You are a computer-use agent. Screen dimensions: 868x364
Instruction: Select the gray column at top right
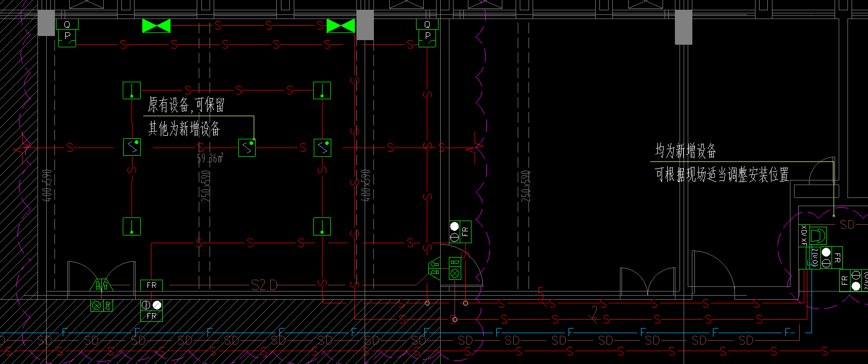click(x=684, y=27)
